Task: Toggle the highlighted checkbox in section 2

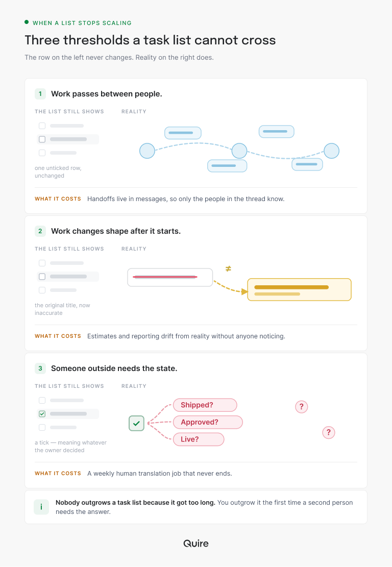Action: click(42, 277)
